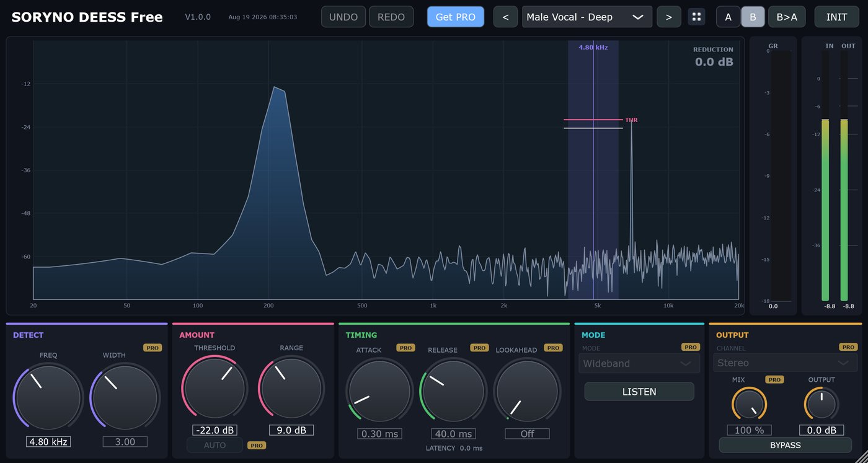Viewport: 868px width, 463px height.
Task: Switch to the A comparison state
Action: pos(728,17)
